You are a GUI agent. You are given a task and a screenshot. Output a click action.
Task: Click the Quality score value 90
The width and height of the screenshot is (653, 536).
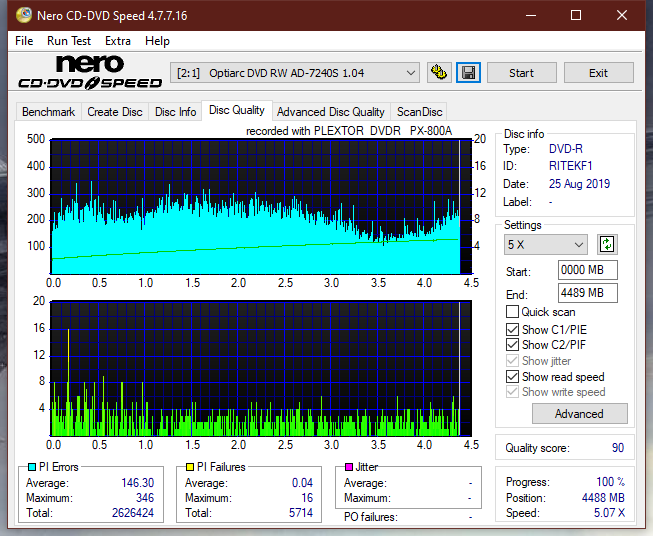click(x=618, y=448)
